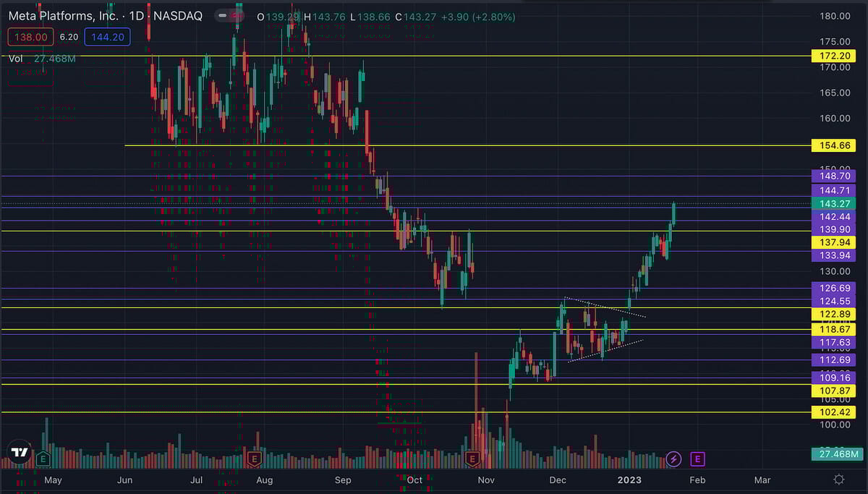Select the lower dotted triangle trendline
Image resolution: width=868 pixels, height=494 pixels.
click(605, 350)
